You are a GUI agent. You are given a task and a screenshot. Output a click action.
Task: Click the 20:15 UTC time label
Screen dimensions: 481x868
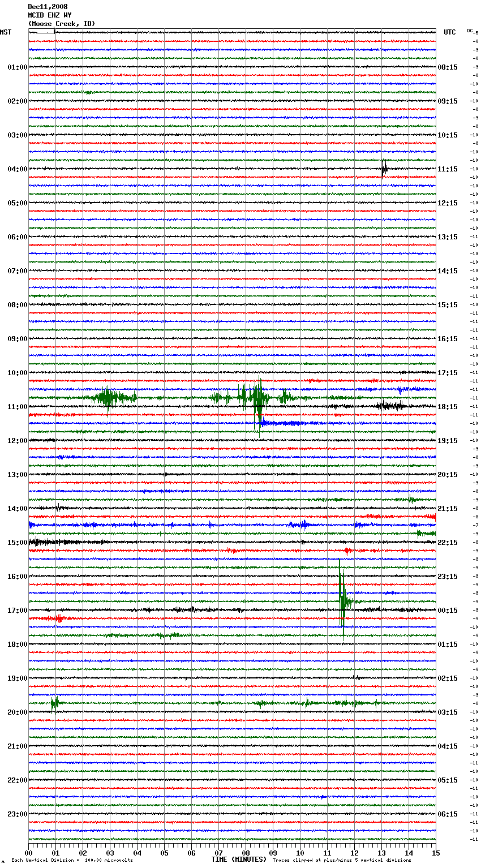pyautogui.click(x=448, y=475)
